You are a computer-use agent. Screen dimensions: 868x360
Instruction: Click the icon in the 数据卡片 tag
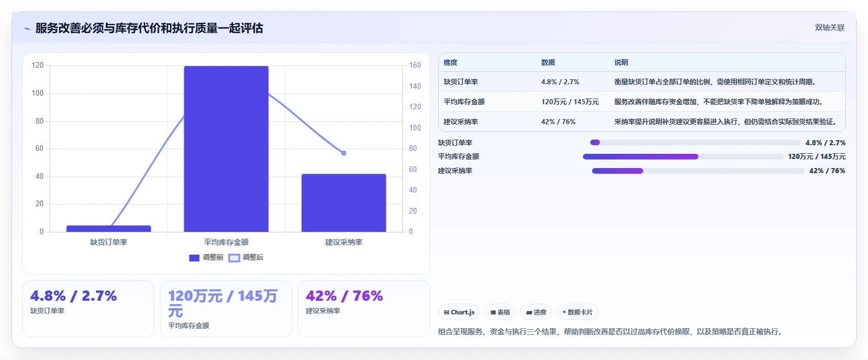coord(564,312)
